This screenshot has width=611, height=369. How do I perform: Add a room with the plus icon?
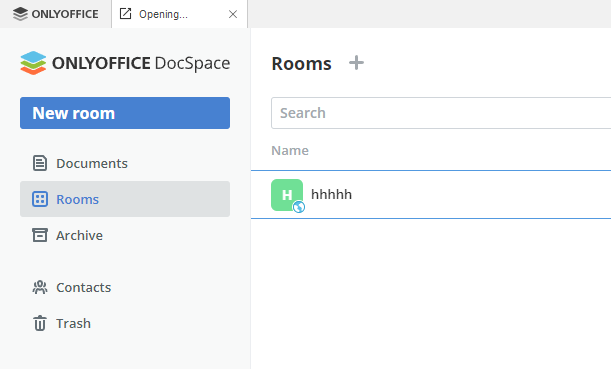[356, 63]
